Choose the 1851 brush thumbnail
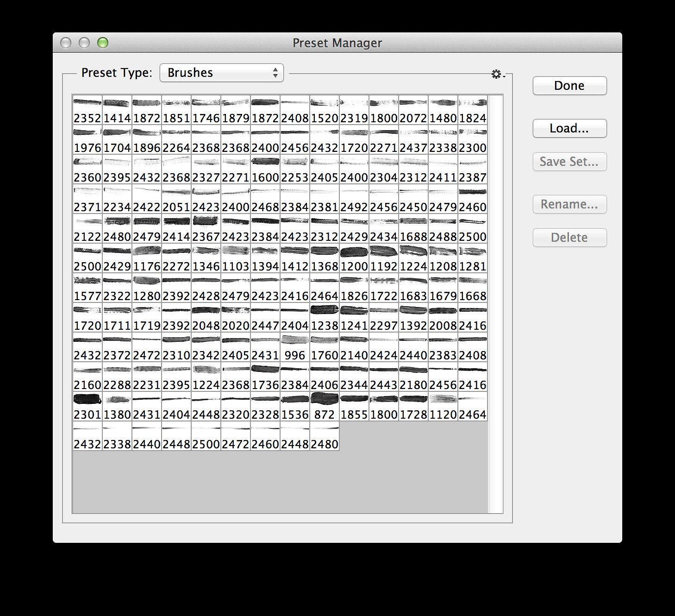Viewport: 675px width, 616px height. [x=176, y=110]
